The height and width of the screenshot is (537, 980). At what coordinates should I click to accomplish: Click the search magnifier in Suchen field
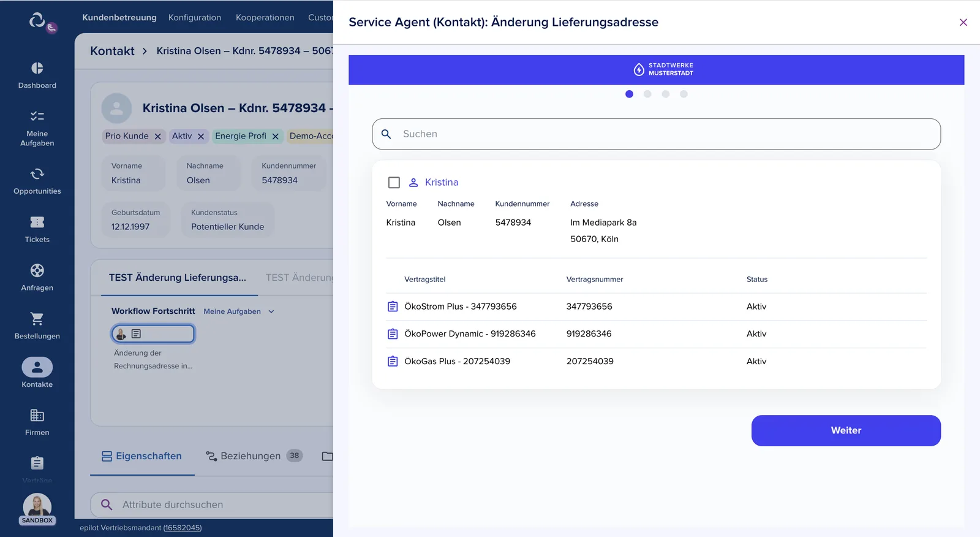pyautogui.click(x=386, y=134)
